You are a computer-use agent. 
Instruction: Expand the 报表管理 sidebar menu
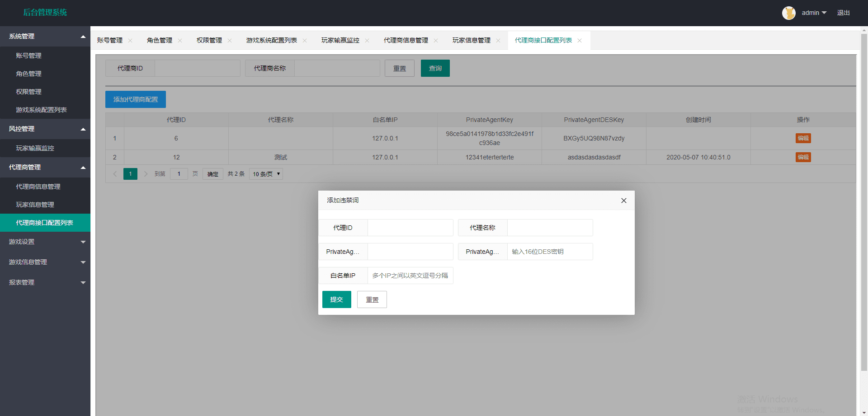click(x=45, y=282)
